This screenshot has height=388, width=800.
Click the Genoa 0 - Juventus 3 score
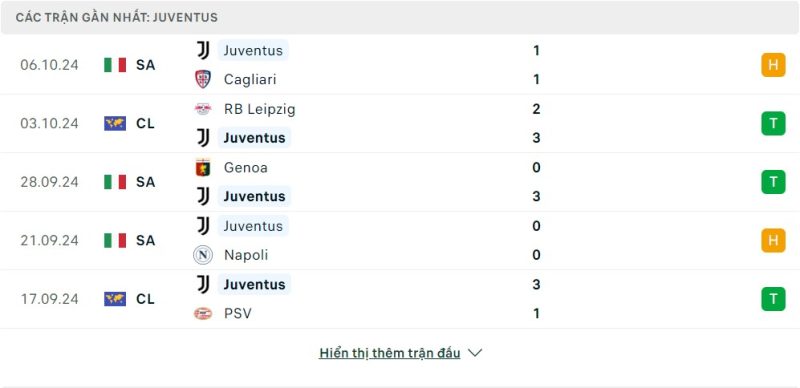pos(536,182)
